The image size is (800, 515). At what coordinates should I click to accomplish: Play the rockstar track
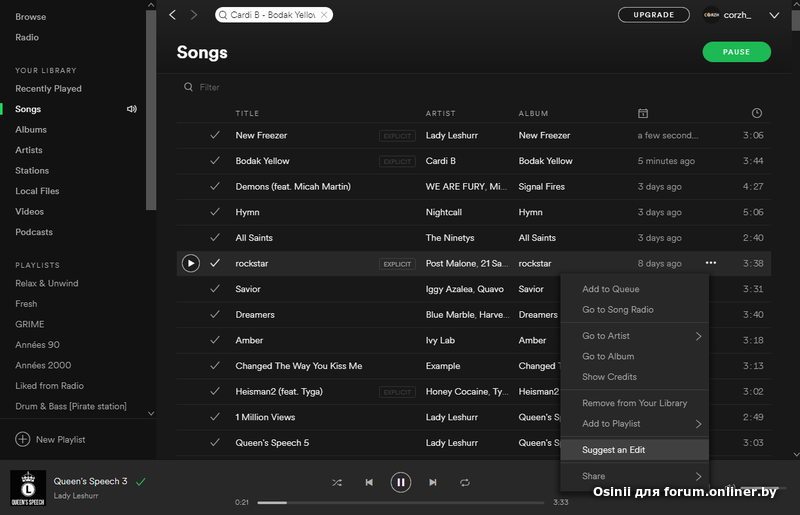(x=191, y=263)
